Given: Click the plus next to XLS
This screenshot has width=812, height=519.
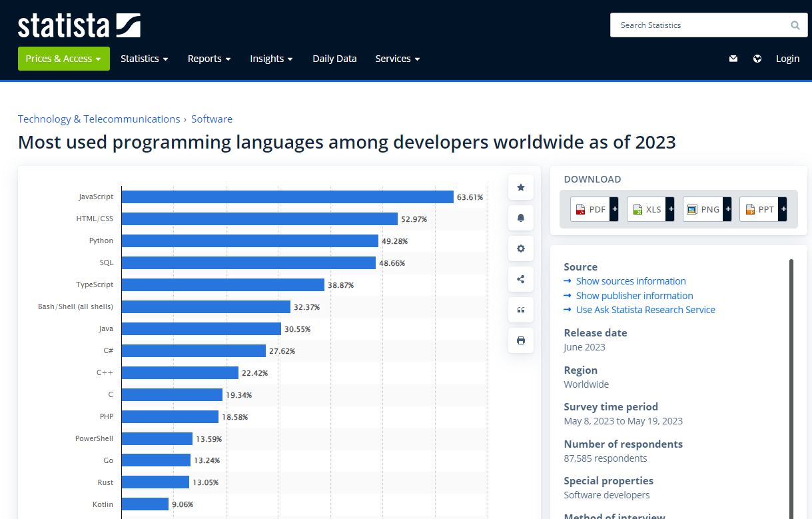Looking at the screenshot, I should pos(670,209).
